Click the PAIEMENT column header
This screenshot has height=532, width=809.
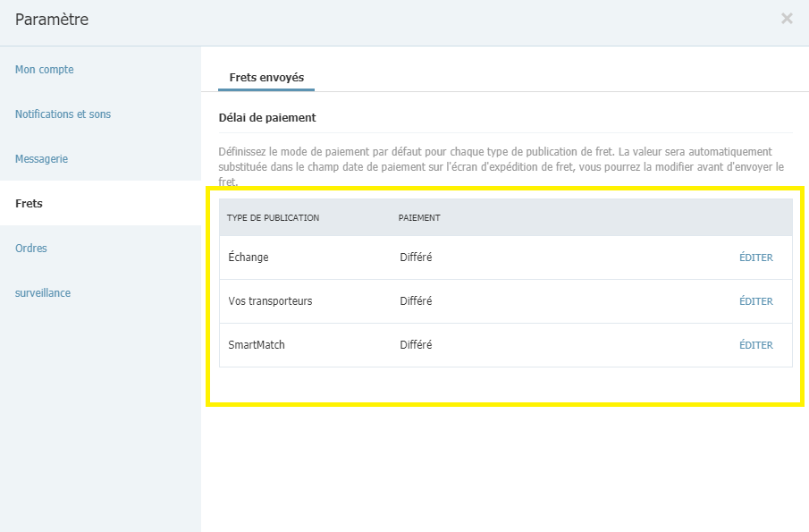419,218
